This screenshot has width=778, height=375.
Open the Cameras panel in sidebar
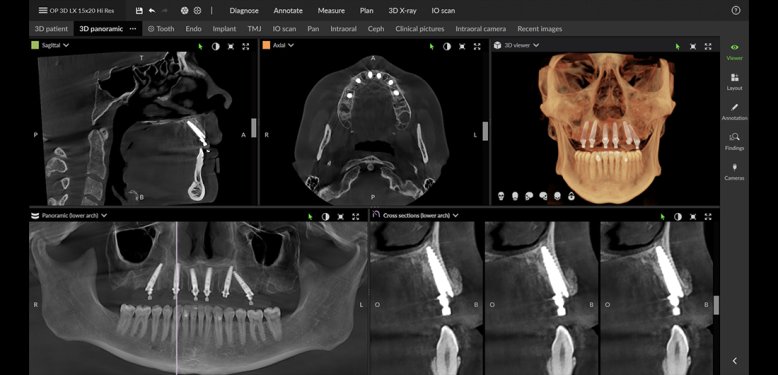(734, 171)
